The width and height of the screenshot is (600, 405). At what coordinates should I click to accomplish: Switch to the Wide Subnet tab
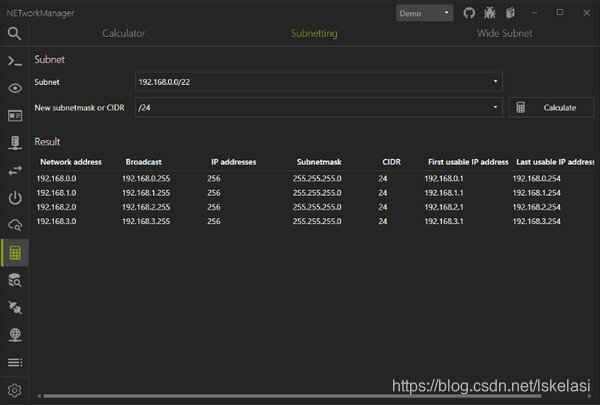(x=504, y=33)
